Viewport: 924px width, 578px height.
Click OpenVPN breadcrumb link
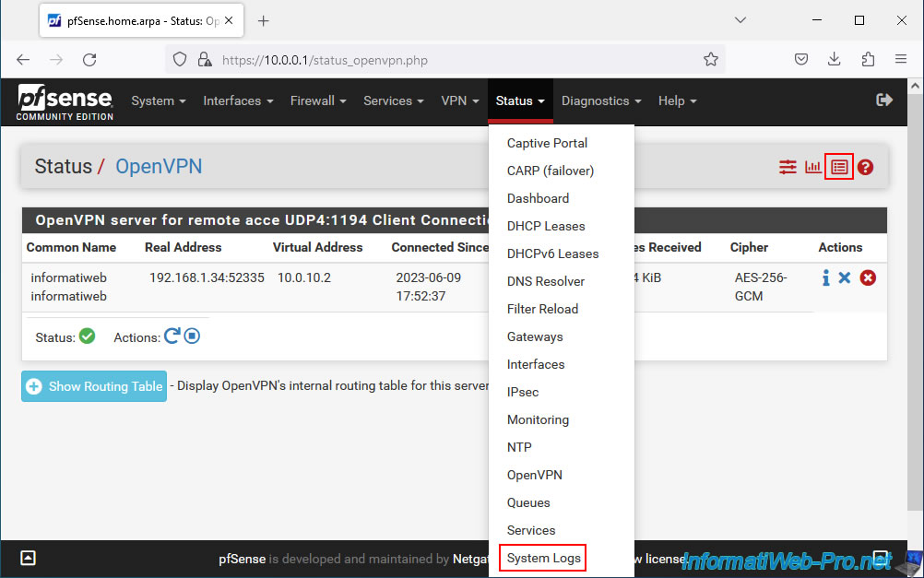pyautogui.click(x=159, y=167)
